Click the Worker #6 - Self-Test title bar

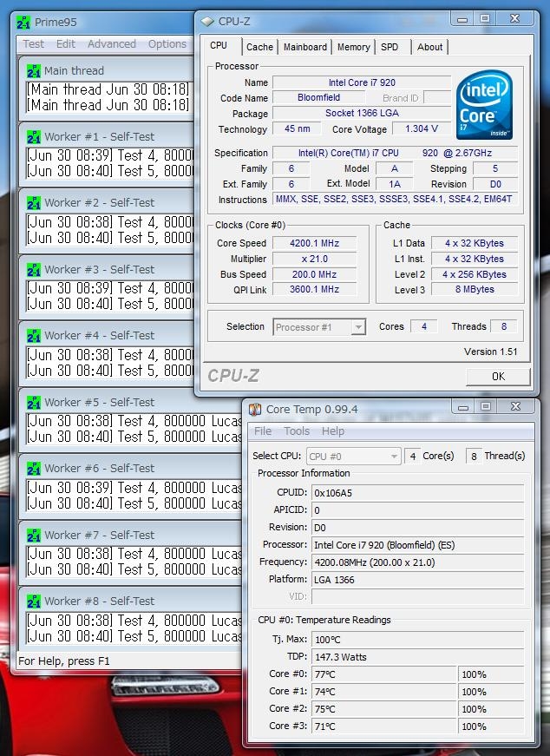(130, 468)
